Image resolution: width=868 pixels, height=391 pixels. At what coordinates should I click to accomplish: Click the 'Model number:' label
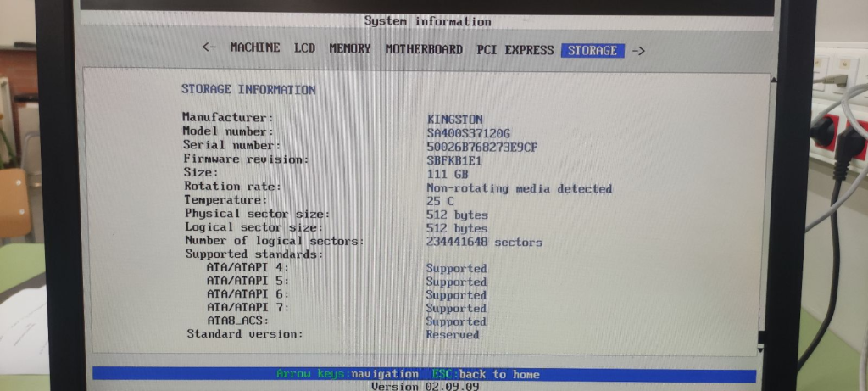[x=228, y=131]
